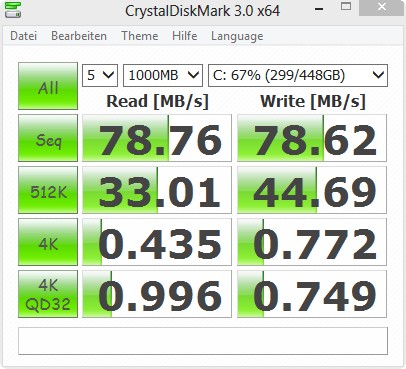Minimize the CrystalDiskMark window
The image size is (406, 369).
tap(319, 8)
